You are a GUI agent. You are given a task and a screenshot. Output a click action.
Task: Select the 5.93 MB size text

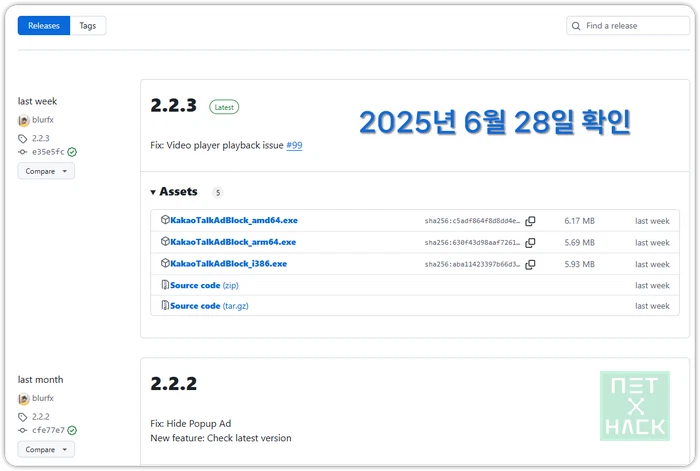[x=579, y=264]
